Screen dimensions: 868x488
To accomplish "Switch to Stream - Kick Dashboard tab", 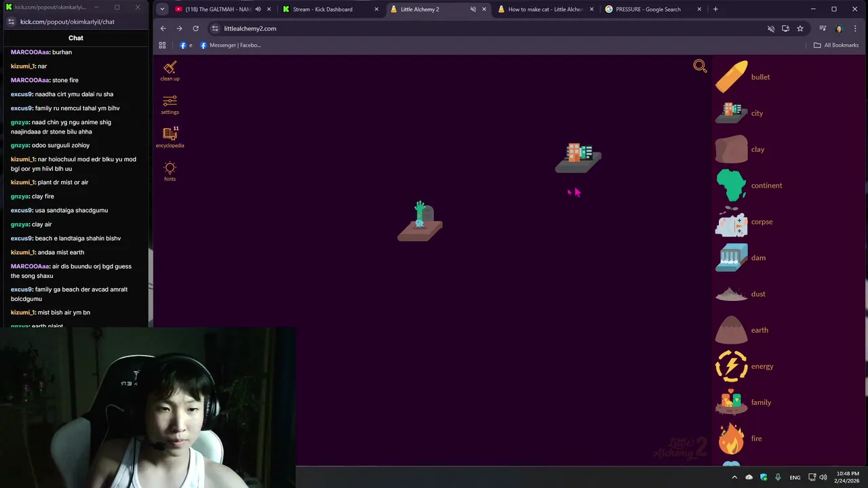I will (331, 9).
